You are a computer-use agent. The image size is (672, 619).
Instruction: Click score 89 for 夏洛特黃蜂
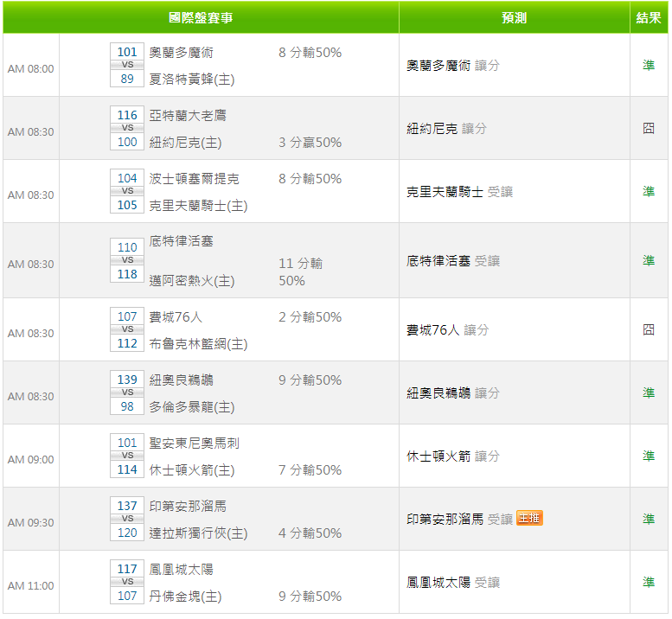pos(127,79)
